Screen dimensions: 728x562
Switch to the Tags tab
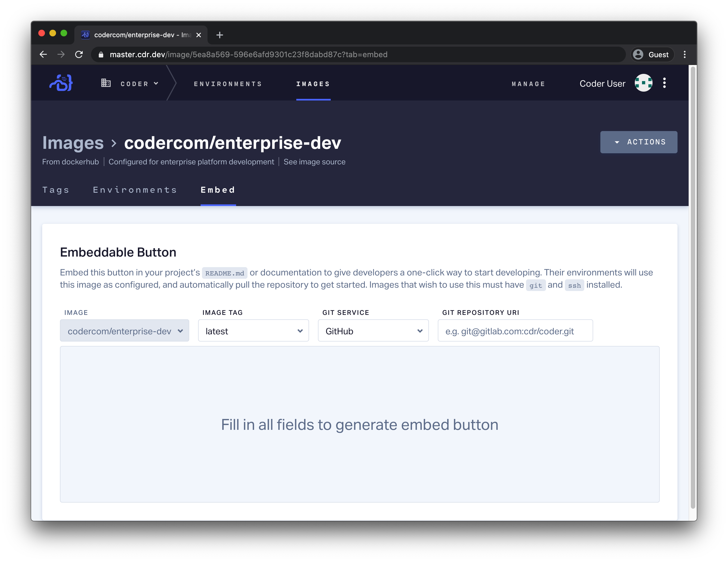[x=56, y=190]
